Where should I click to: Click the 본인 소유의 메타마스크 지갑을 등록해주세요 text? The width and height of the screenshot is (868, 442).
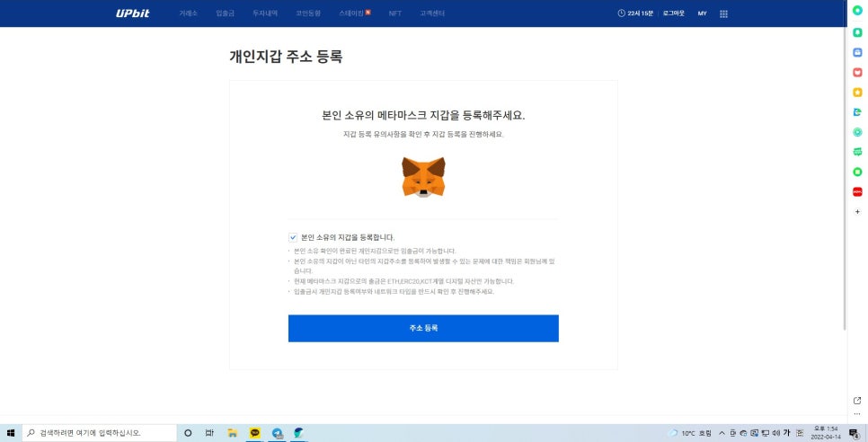point(423,116)
